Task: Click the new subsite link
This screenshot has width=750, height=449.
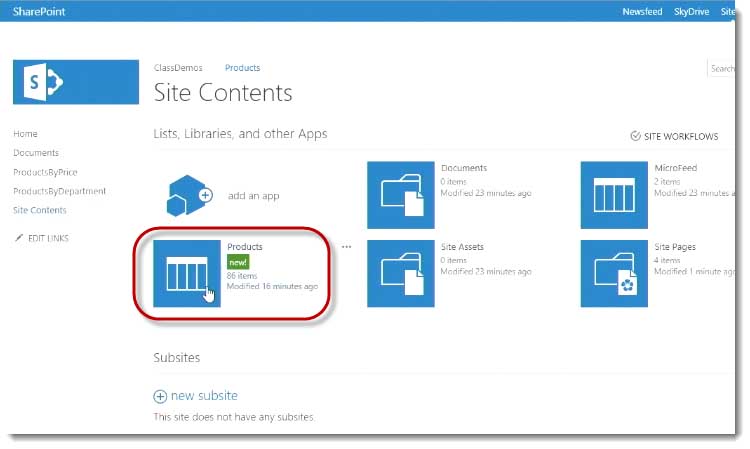Action: pyautogui.click(x=204, y=396)
